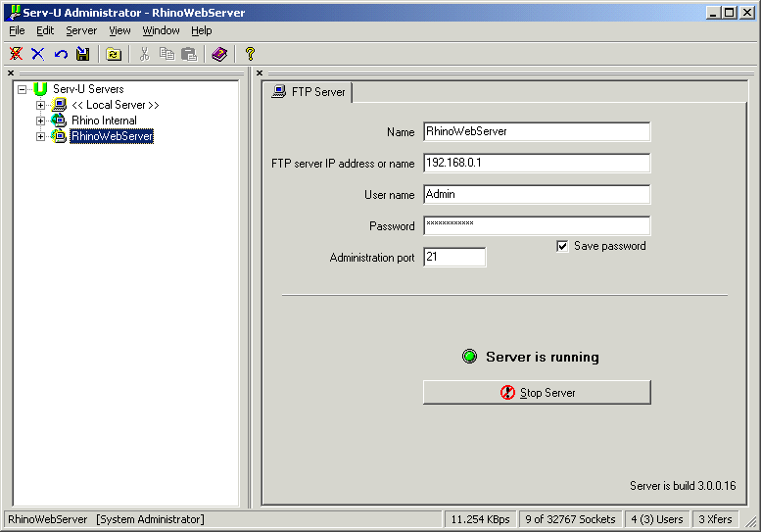Click the Copy toolbar icon
Viewport: 761px width, 532px height.
166,54
